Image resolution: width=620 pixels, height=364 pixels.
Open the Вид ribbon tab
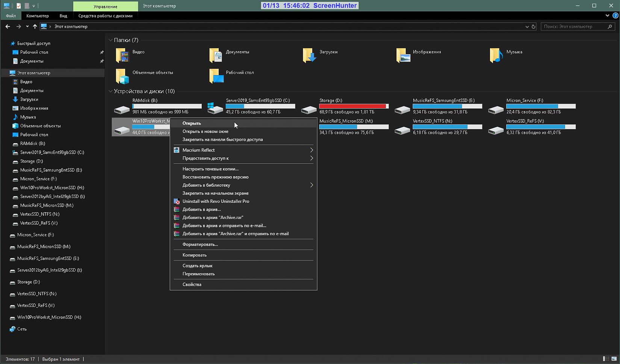pyautogui.click(x=63, y=16)
